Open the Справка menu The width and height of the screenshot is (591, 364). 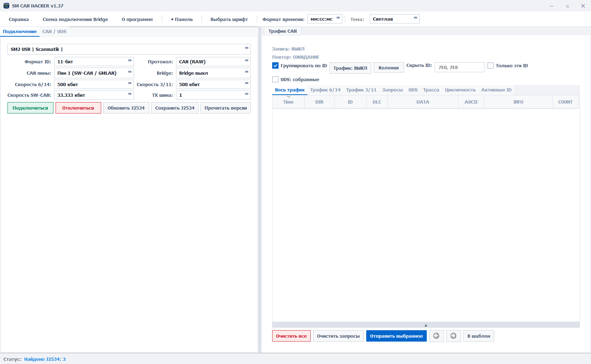tap(19, 19)
